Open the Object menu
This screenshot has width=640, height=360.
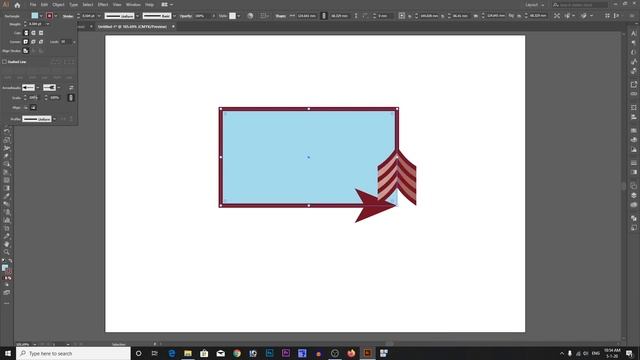pos(58,4)
